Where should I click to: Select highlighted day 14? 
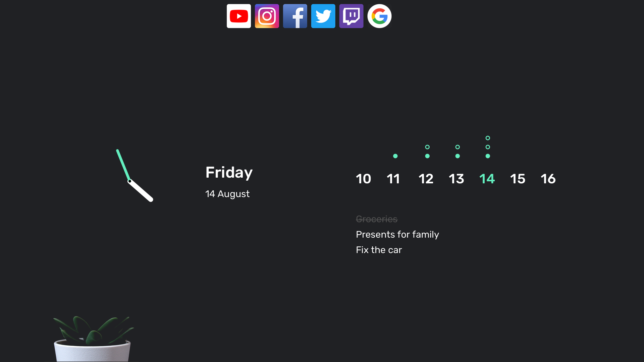point(487,179)
